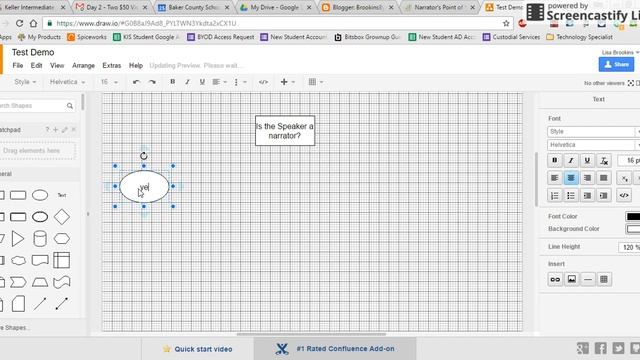The width and height of the screenshot is (640, 360).
Task: Open the Help menu
Action: (136, 65)
